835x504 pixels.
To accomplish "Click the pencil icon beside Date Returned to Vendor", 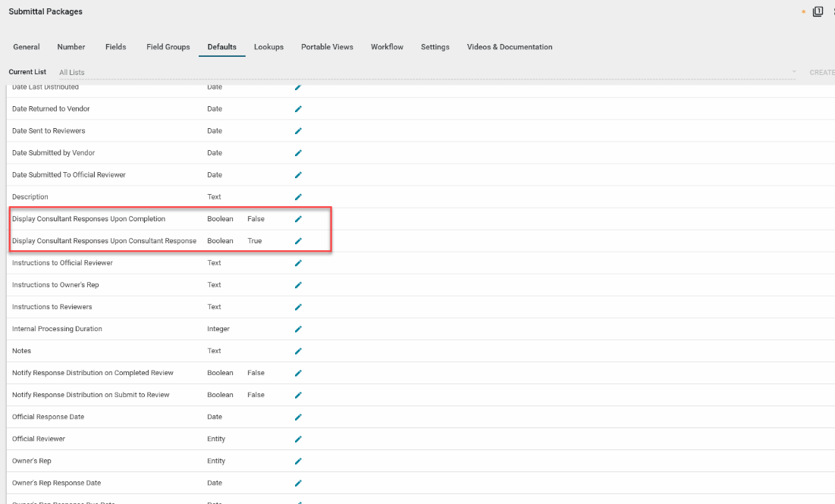I will pos(298,109).
